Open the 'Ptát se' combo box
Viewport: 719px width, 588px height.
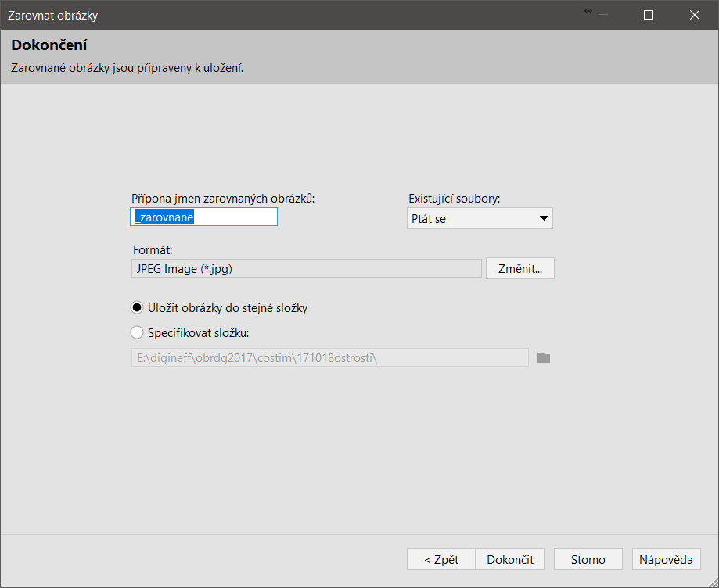[480, 218]
